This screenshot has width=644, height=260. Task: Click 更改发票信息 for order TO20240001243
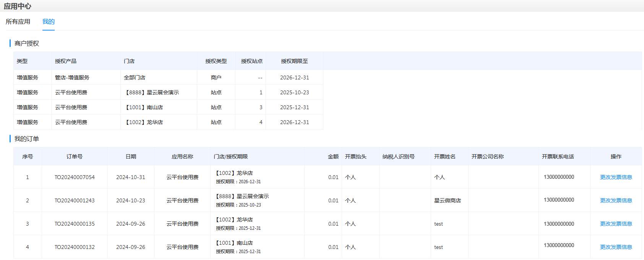tap(616, 200)
